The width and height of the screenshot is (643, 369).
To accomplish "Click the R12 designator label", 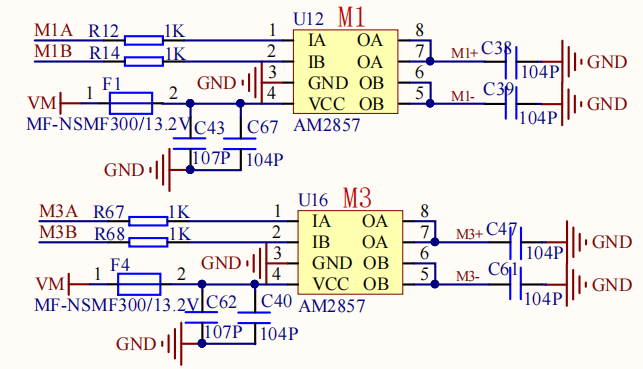I will coord(104,31).
